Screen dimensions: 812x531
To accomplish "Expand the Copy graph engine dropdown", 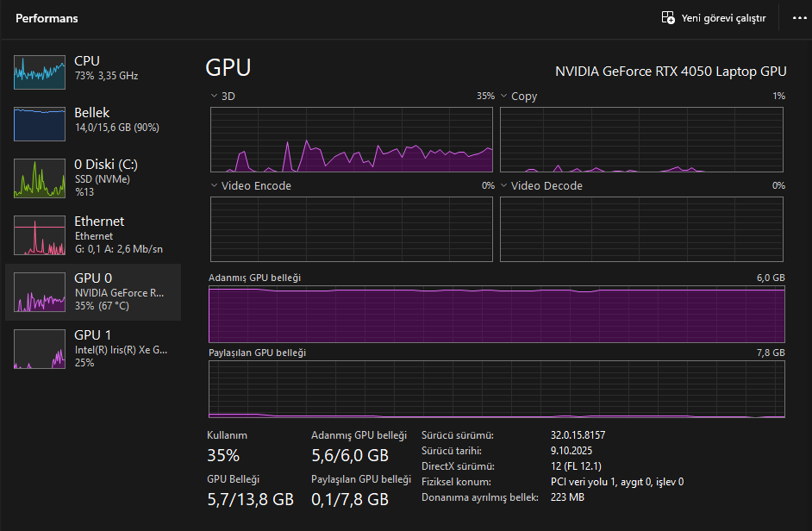I will point(504,97).
